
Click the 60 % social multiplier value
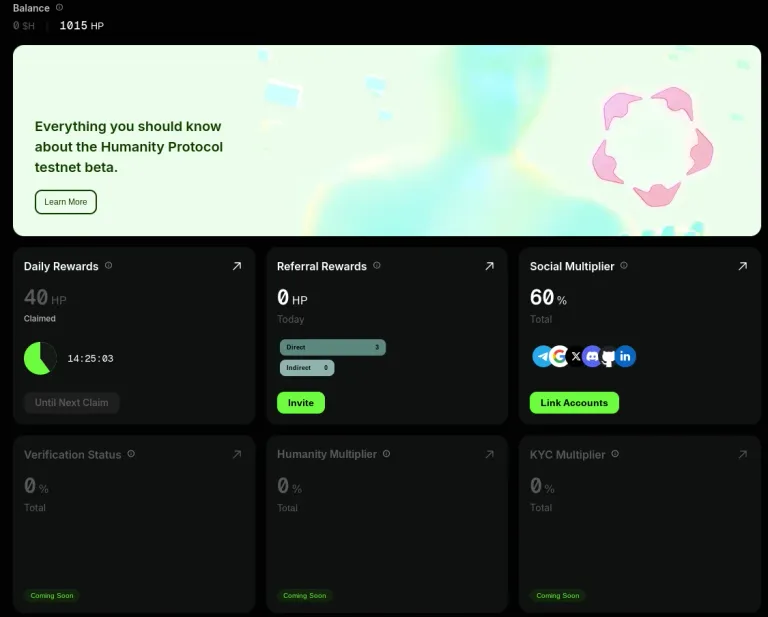548,298
